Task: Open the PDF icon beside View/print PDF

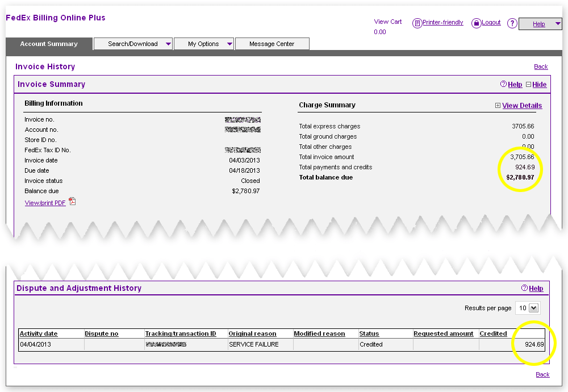Action: coord(73,202)
